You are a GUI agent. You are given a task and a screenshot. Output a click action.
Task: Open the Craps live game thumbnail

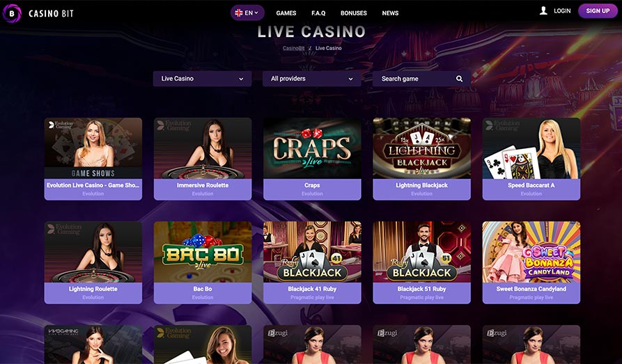coord(312,148)
